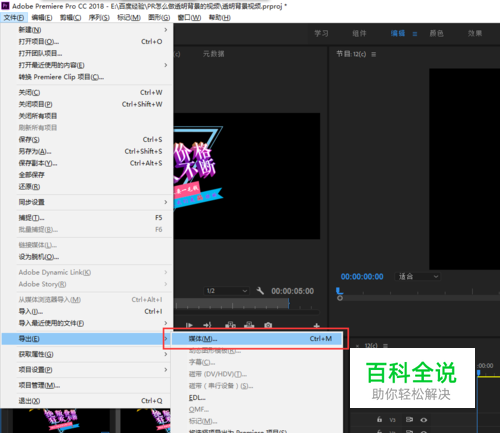Expand the 获取属性(G) submenu
The image size is (500, 433).
[166, 354]
